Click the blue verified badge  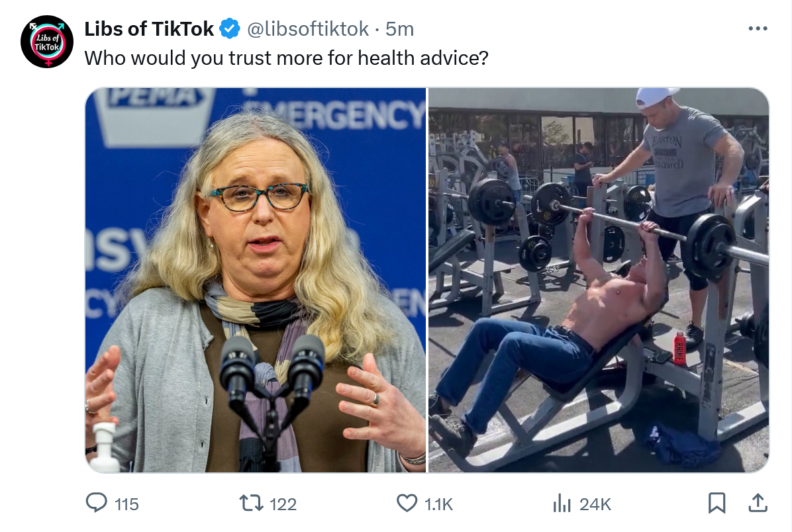pyautogui.click(x=230, y=28)
